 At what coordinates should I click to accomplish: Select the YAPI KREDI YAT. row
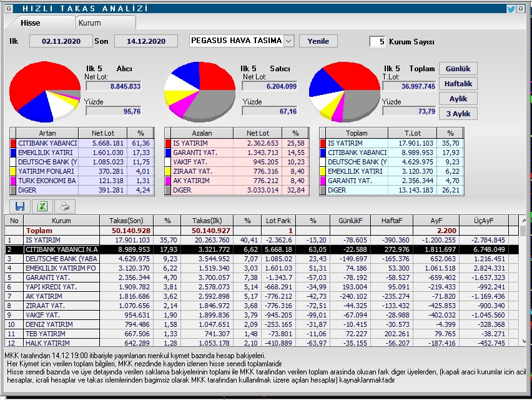[x=262, y=287]
